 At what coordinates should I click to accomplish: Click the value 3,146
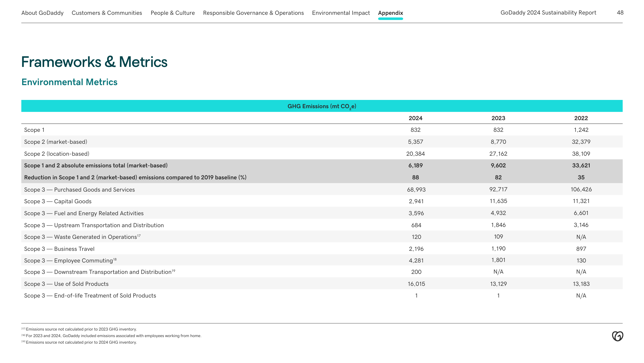[x=581, y=225]
